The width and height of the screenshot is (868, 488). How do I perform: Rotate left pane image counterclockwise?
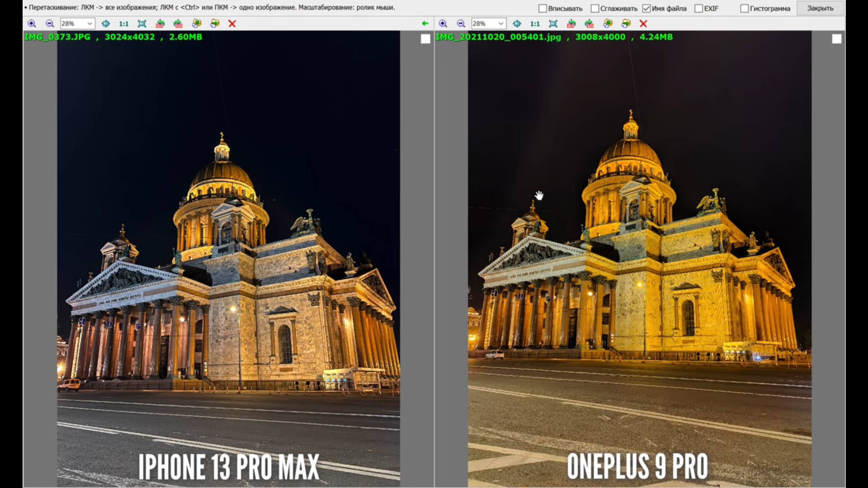(160, 23)
